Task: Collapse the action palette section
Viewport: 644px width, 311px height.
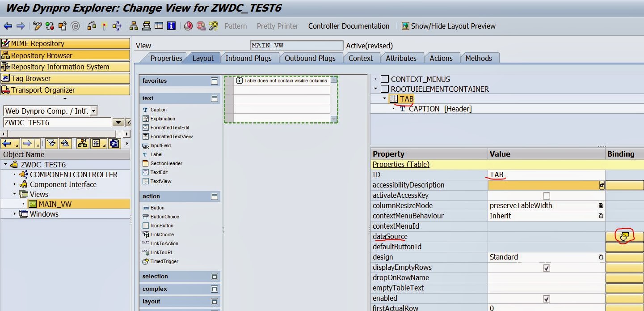Action: 215,196
